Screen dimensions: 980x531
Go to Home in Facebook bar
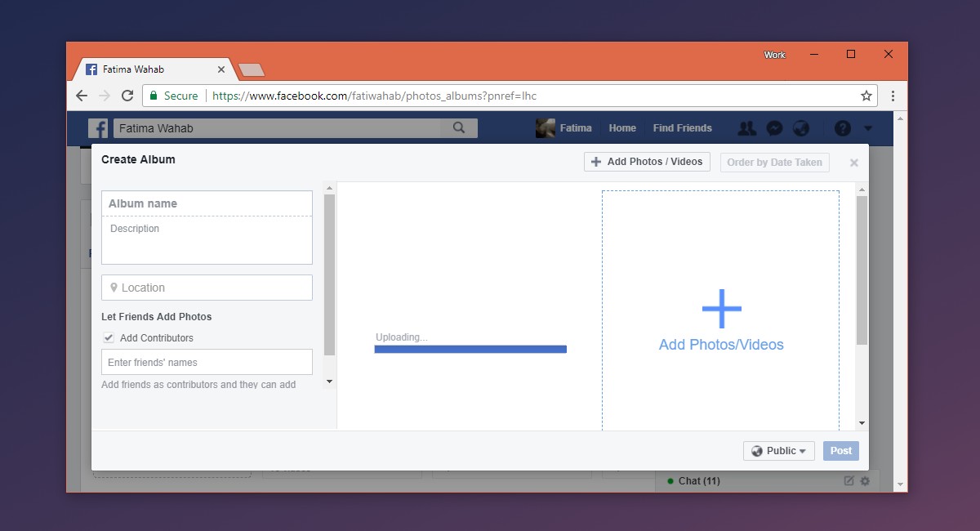pos(622,128)
